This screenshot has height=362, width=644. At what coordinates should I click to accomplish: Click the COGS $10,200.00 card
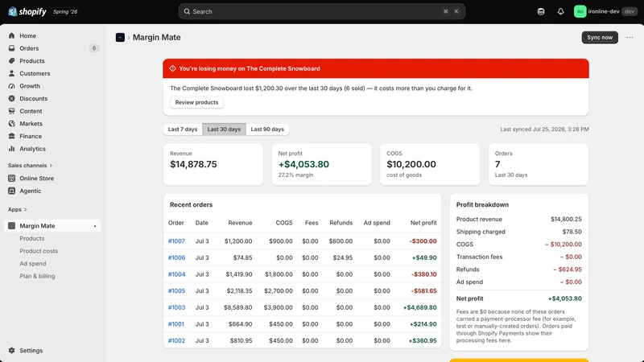point(430,164)
